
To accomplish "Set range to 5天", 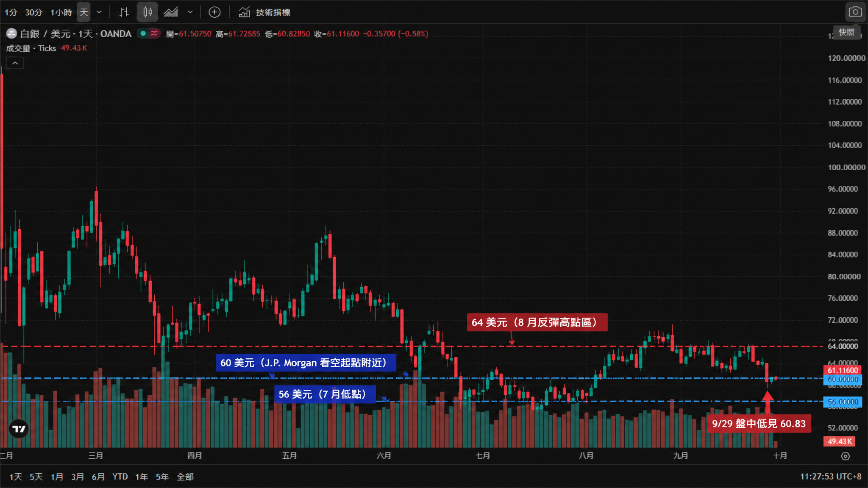I will (36, 477).
